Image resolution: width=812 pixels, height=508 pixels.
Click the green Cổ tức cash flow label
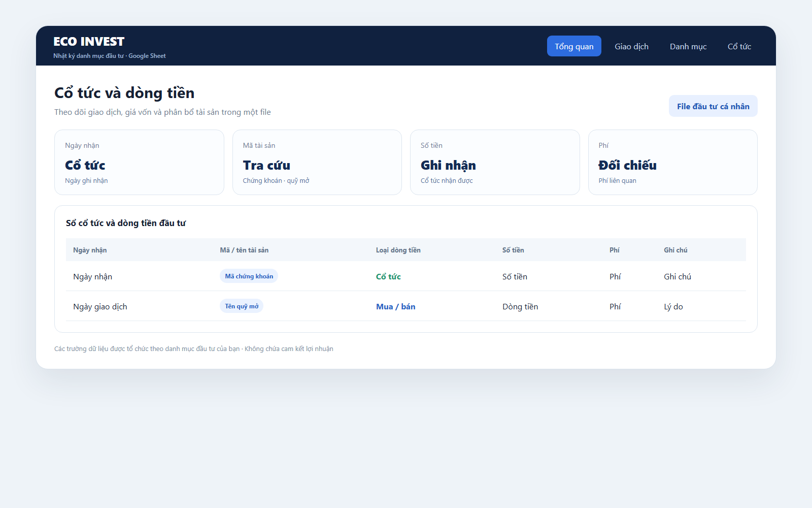(388, 276)
